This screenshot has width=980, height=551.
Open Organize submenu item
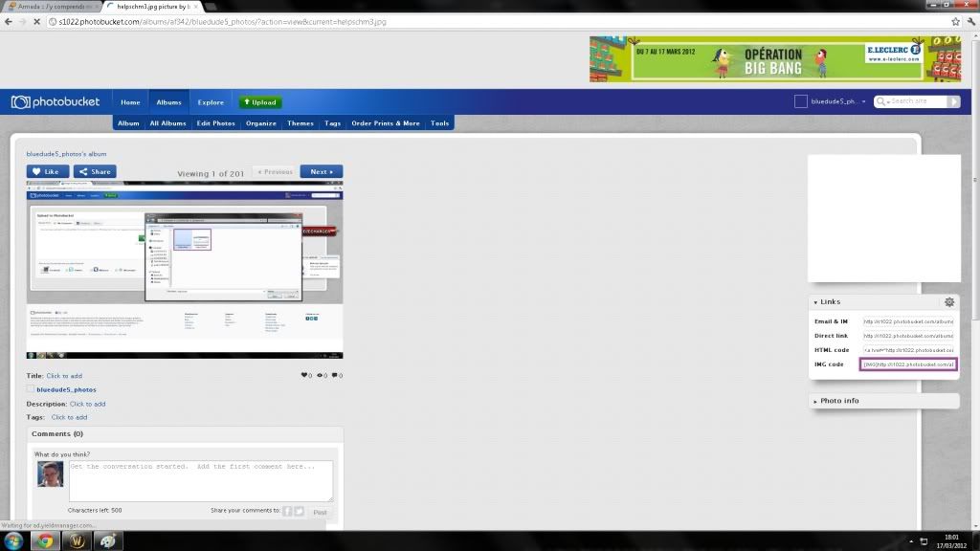coord(260,123)
